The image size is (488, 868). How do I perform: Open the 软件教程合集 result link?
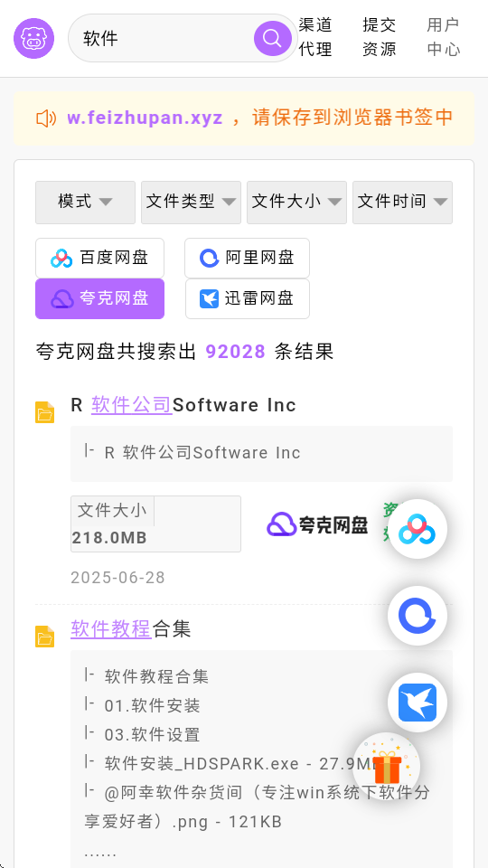pyautogui.click(x=130, y=629)
